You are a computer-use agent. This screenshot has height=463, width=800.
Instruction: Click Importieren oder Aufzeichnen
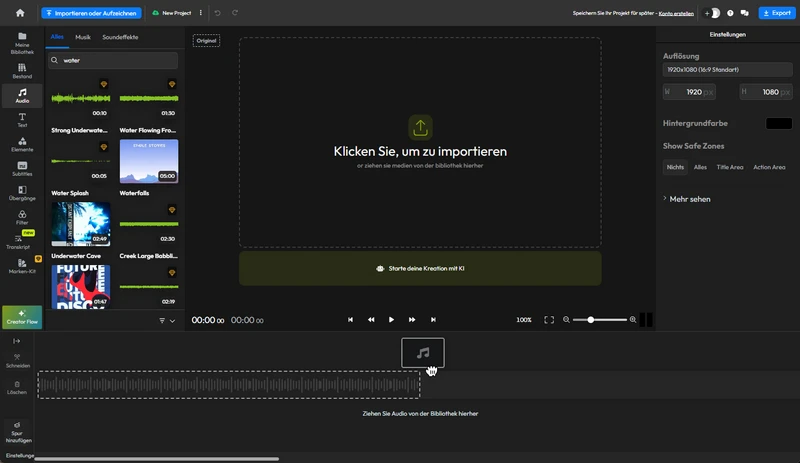click(x=91, y=13)
